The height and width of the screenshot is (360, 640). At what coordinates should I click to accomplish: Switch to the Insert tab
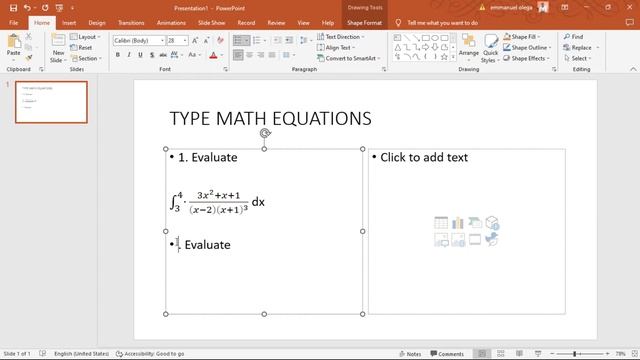click(69, 23)
